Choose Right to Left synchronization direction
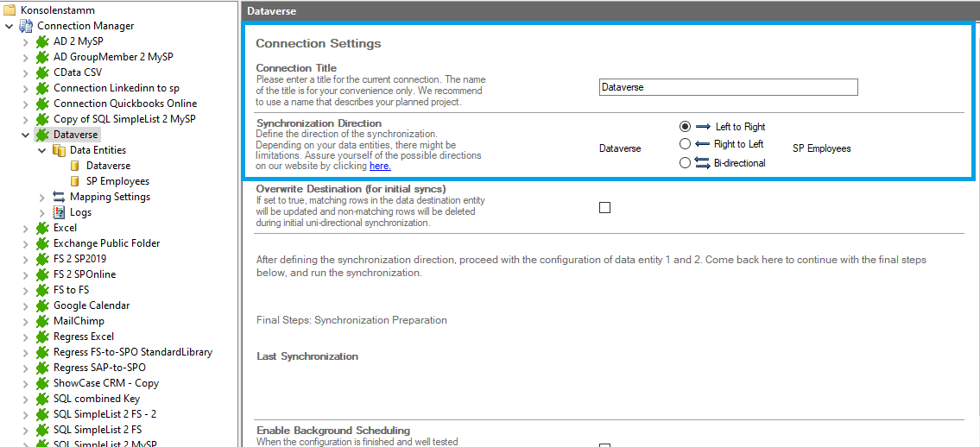The height and width of the screenshot is (447, 980). pos(686,144)
